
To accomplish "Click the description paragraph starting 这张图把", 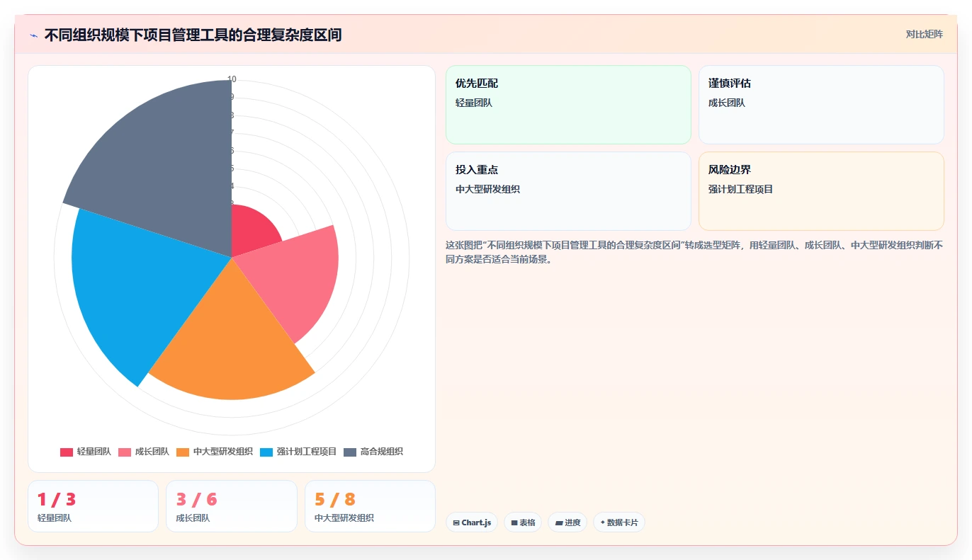I will (x=694, y=252).
